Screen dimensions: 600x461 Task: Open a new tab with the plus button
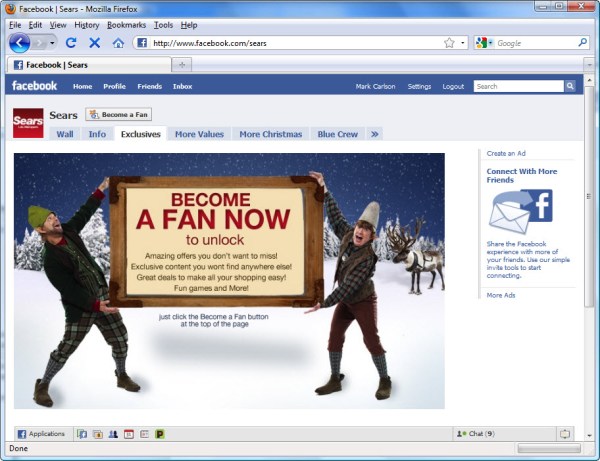coord(182,65)
